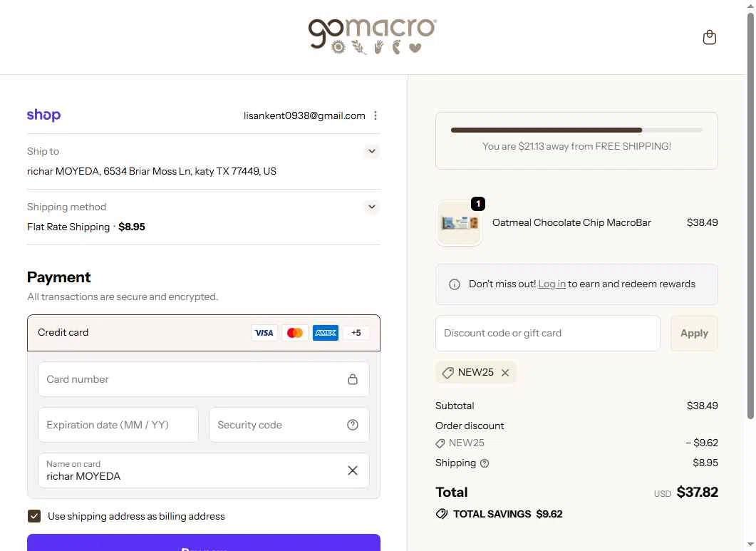Click the Payment heading
Image resolution: width=756 pixels, height=551 pixels.
59,277
